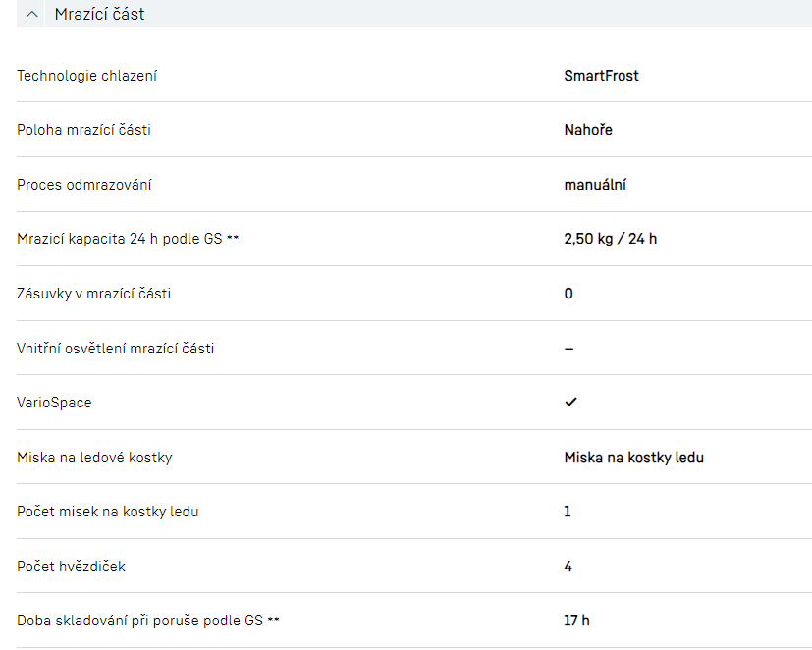Click the VarioSpace row label
The height and width of the screenshot is (650, 812).
pyautogui.click(x=54, y=403)
